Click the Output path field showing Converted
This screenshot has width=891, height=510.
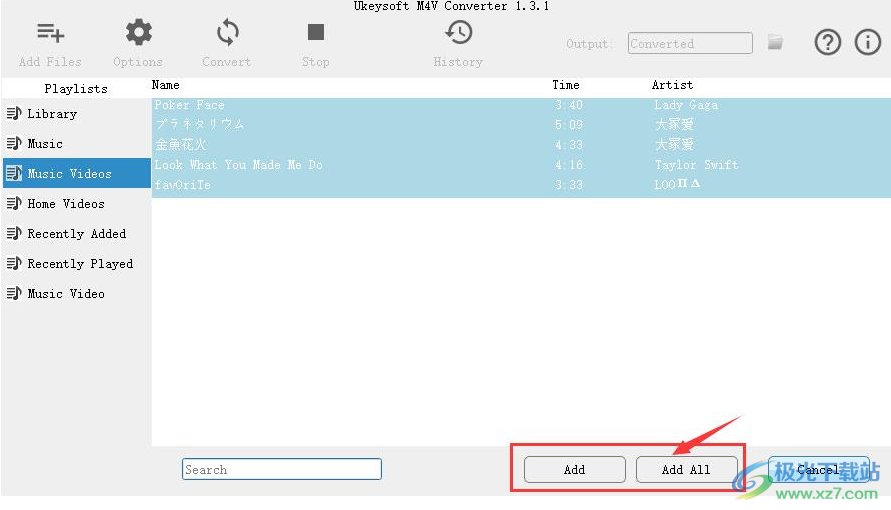point(690,43)
